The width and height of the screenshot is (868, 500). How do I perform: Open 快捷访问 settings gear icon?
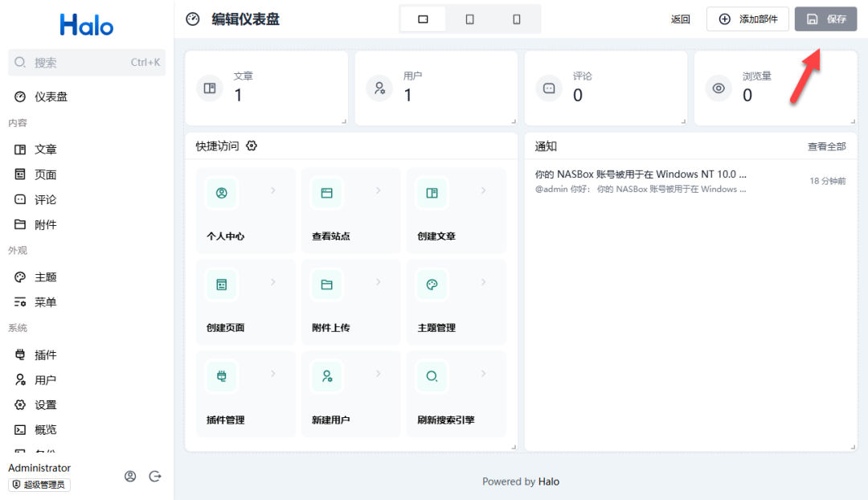(252, 145)
